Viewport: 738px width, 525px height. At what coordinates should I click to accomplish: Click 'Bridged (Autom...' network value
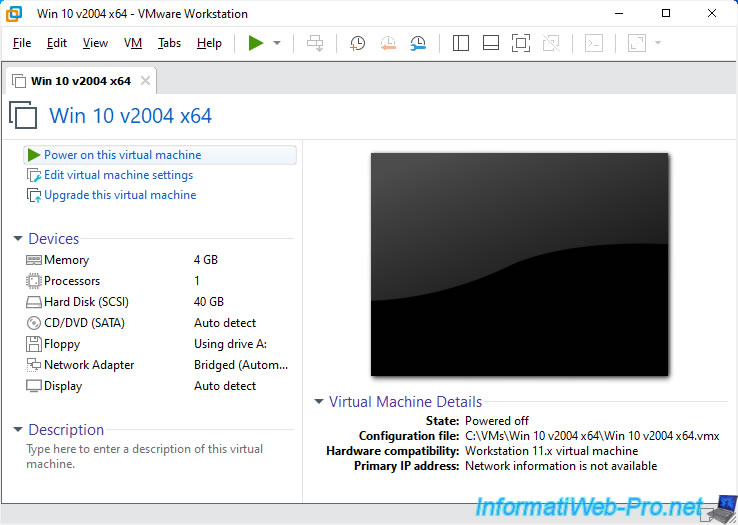(241, 365)
